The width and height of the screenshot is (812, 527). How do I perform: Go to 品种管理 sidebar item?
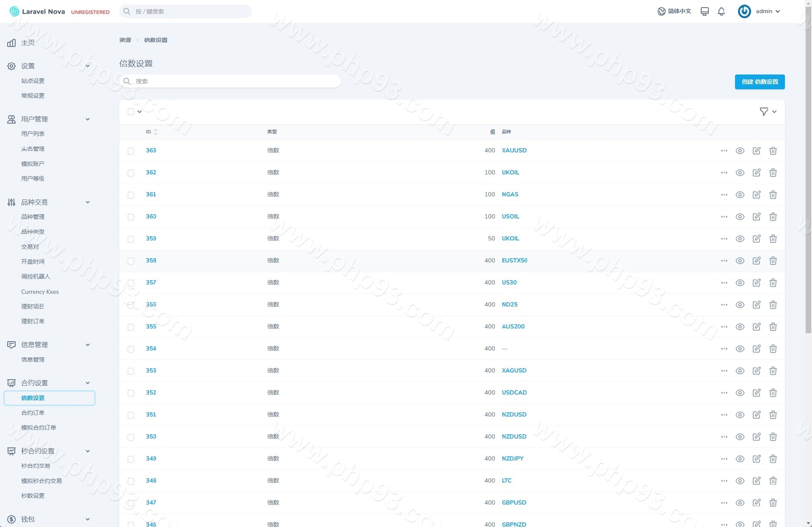coord(33,217)
